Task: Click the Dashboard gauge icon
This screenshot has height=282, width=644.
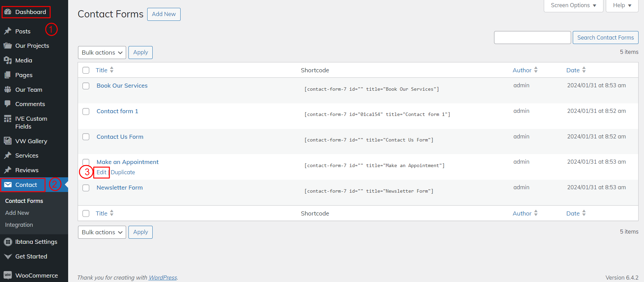Action: tap(8, 12)
